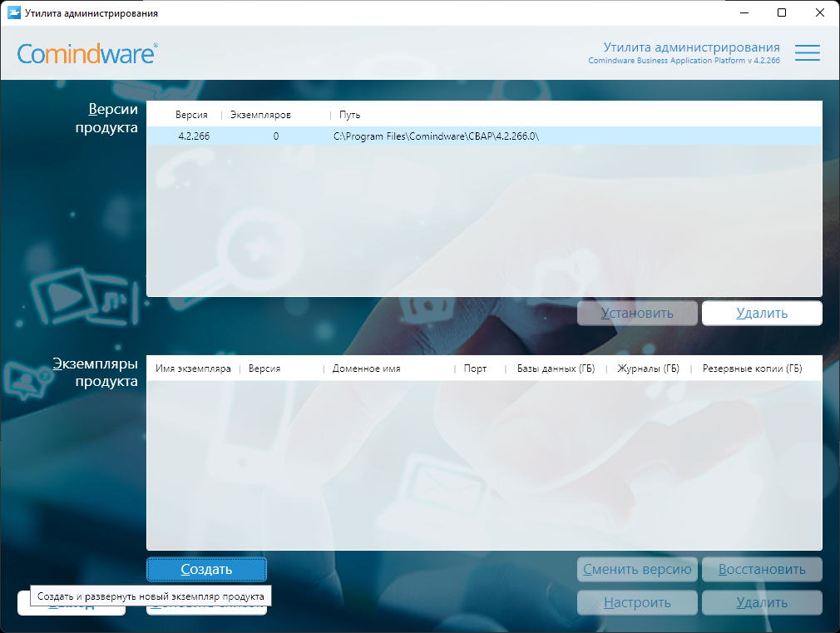Sort by Версия column in versions table
Viewport: 840px width, 633px height.
pyautogui.click(x=191, y=115)
